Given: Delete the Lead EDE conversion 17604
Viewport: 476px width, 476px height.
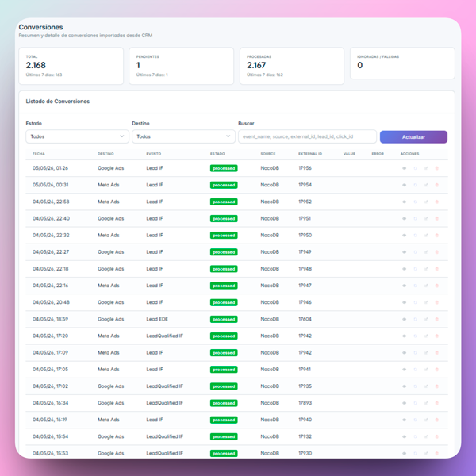Looking at the screenshot, I should click(437, 319).
